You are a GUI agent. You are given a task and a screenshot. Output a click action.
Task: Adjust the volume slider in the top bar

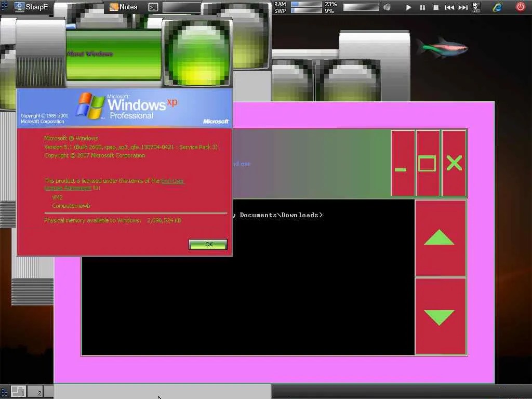(x=361, y=7)
